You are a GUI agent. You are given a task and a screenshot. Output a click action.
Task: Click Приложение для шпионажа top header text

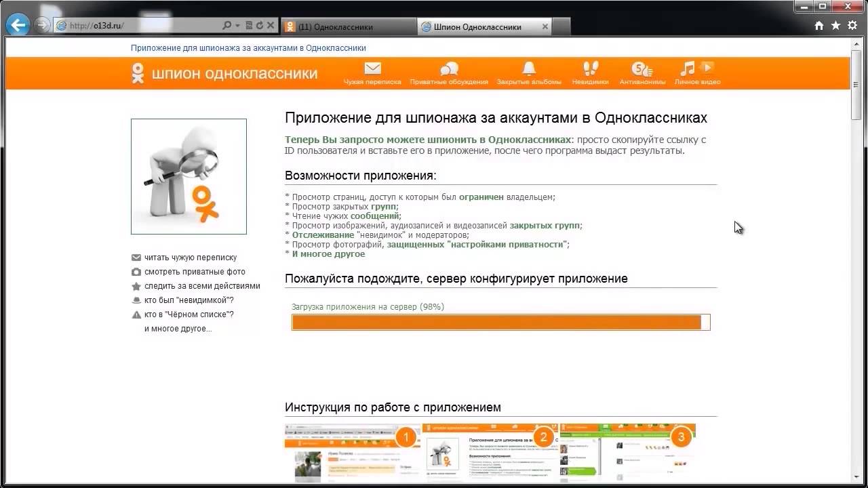248,48
